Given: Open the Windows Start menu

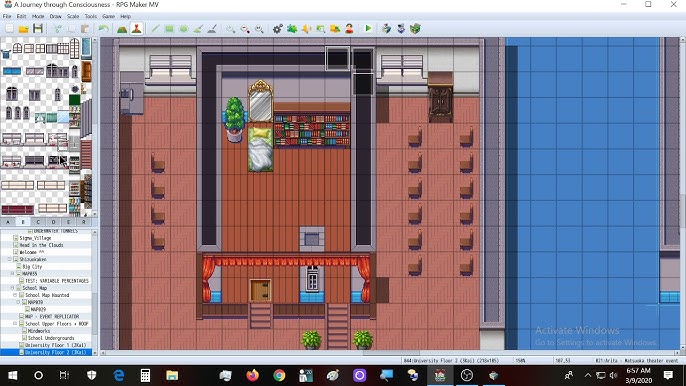Looking at the screenshot, I should [x=12, y=375].
